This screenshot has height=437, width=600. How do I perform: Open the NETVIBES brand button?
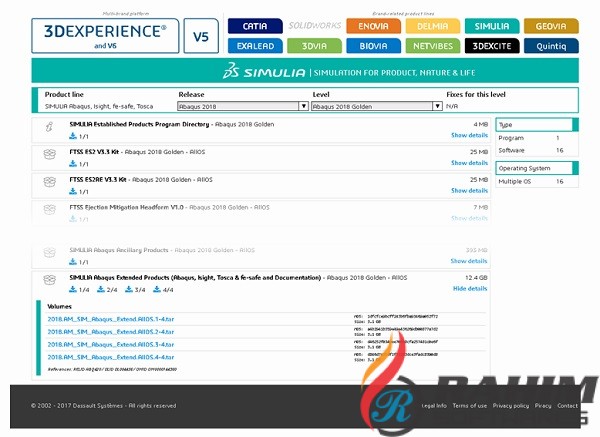click(x=433, y=46)
